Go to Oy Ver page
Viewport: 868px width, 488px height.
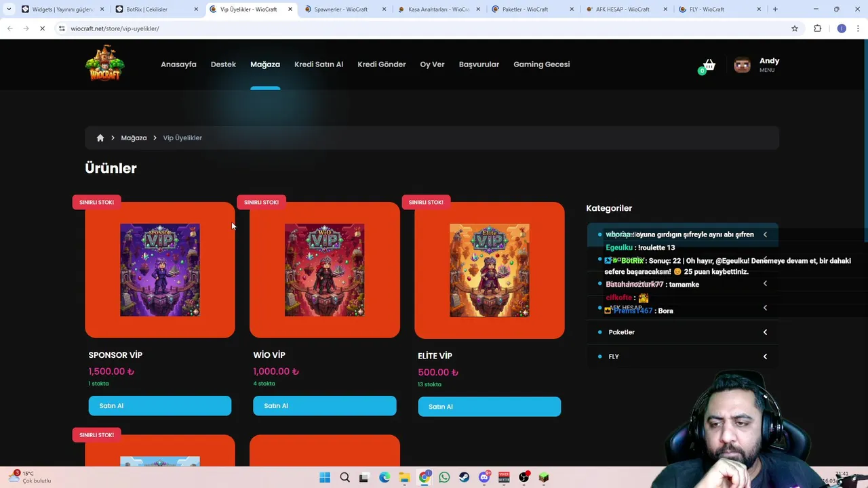432,64
